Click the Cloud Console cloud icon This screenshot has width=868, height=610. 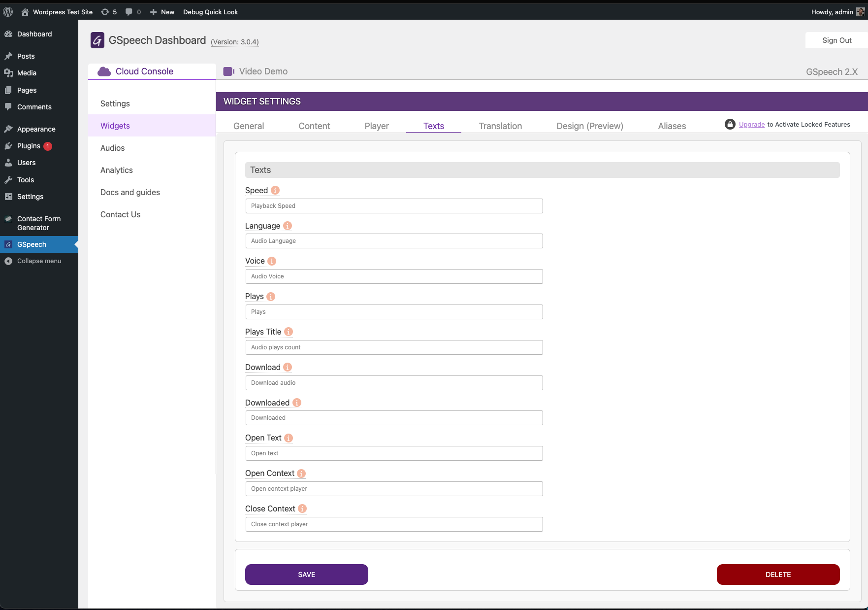[x=104, y=71]
